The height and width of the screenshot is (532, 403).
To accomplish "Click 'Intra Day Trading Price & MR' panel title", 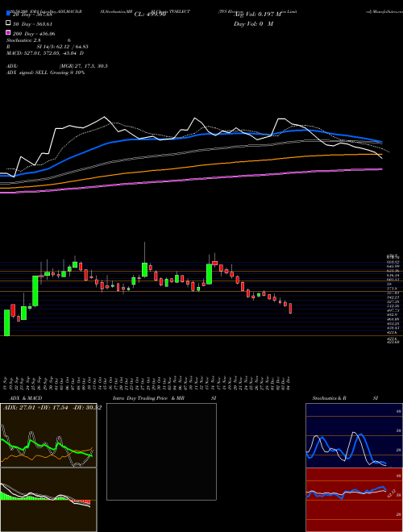I will (x=148, y=398).
